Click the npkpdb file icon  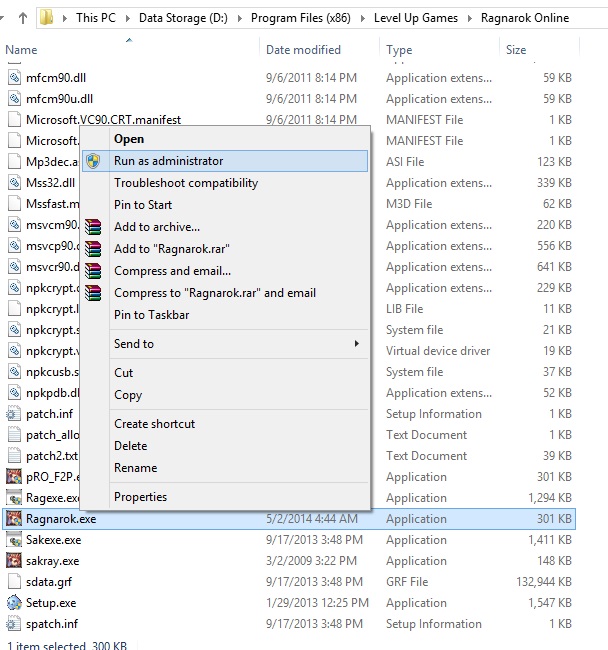pyautogui.click(x=15, y=393)
